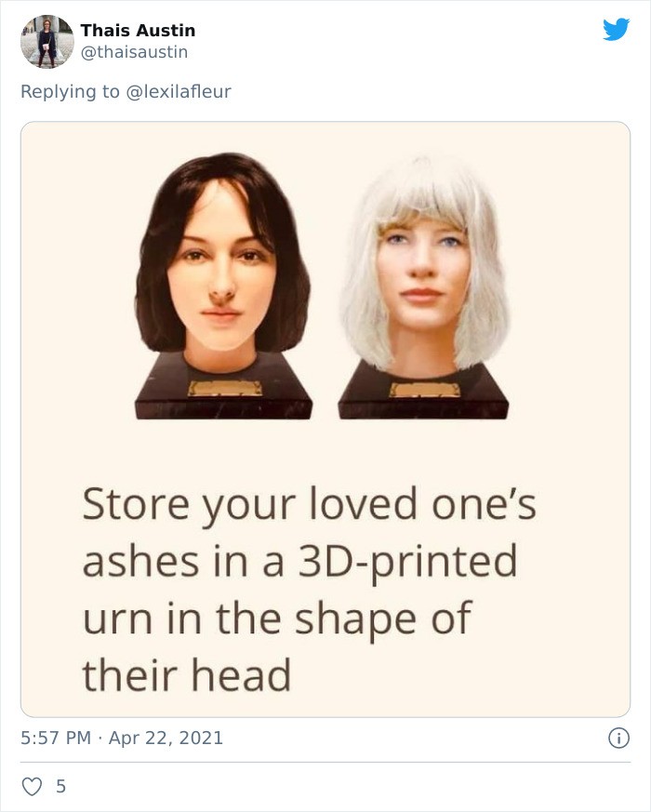Screen dimensions: 651x812
Task: Click the display name Thais Austin
Action: (x=138, y=31)
